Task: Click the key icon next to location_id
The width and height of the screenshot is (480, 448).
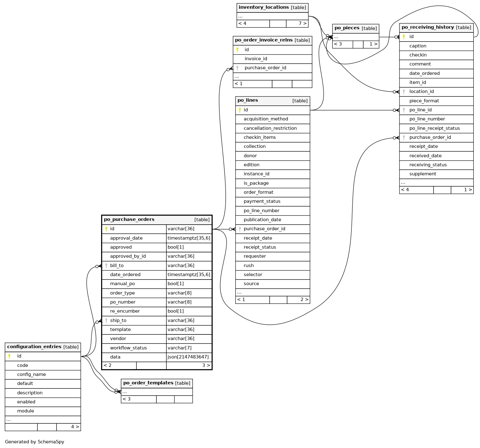Action: [404, 92]
